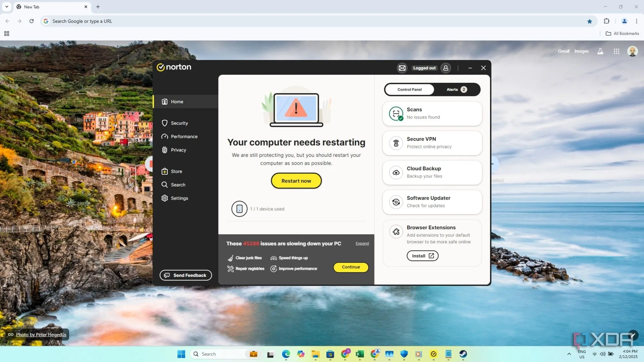This screenshot has width=644, height=362.
Task: Open the Norton inbox message icon
Action: tap(402, 68)
